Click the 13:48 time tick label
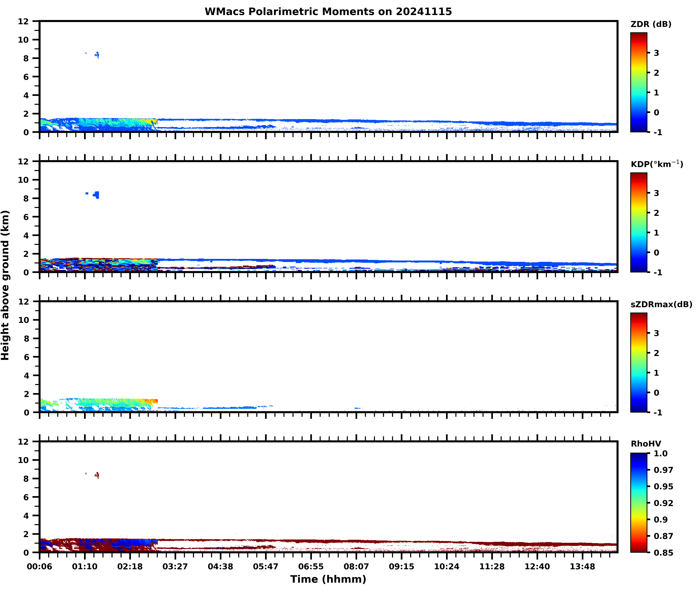The height and width of the screenshot is (592, 700). pyautogui.click(x=582, y=566)
